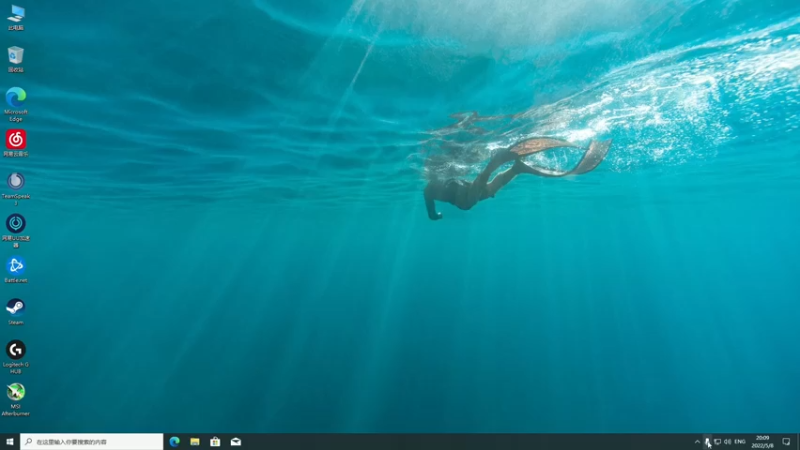Viewport: 800px width, 450px height.
Task: Switch the ENG input language indicator
Action: point(740,442)
